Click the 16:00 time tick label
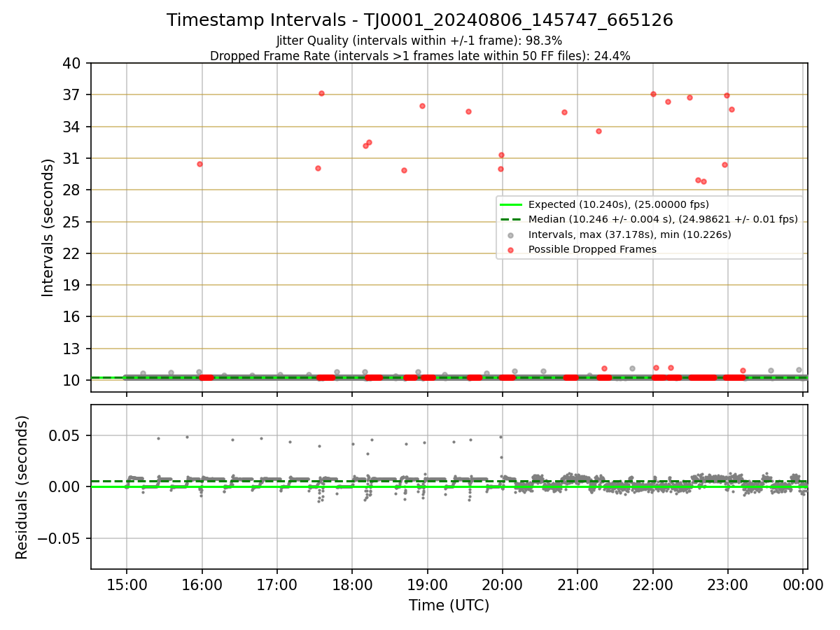840x630 pixels. tap(202, 584)
